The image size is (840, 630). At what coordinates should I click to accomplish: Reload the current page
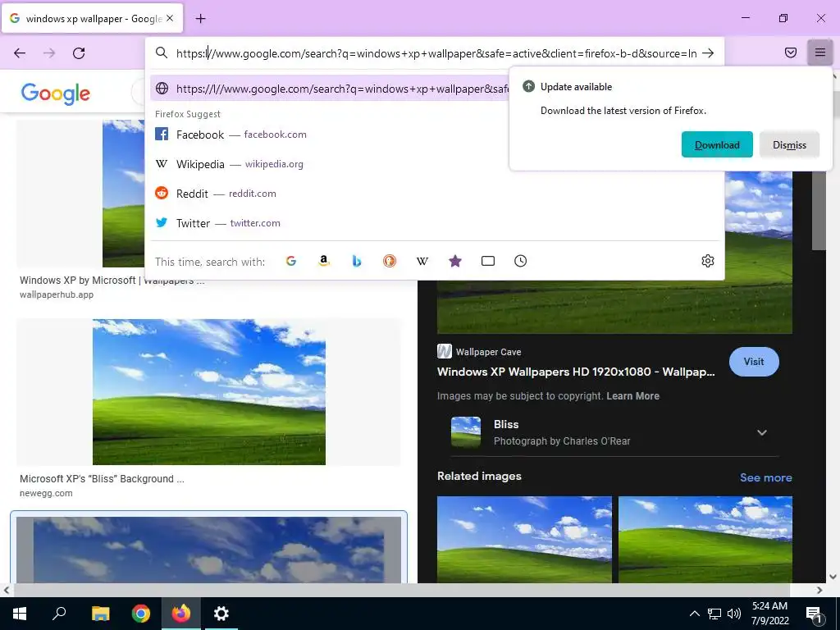coord(79,53)
